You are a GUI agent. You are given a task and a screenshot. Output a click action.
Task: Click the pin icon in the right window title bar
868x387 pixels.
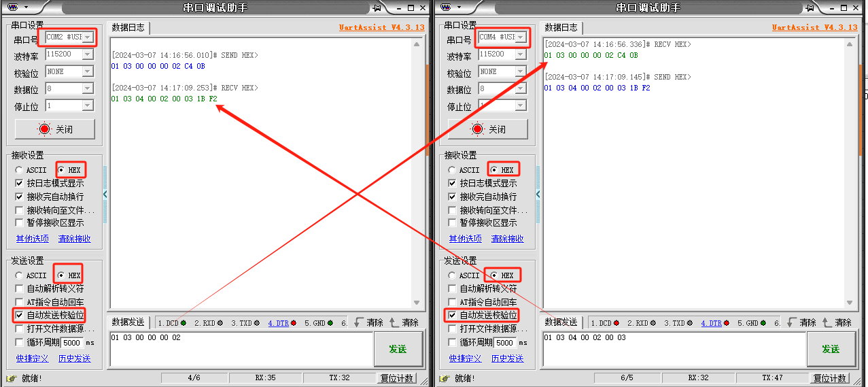coord(810,7)
